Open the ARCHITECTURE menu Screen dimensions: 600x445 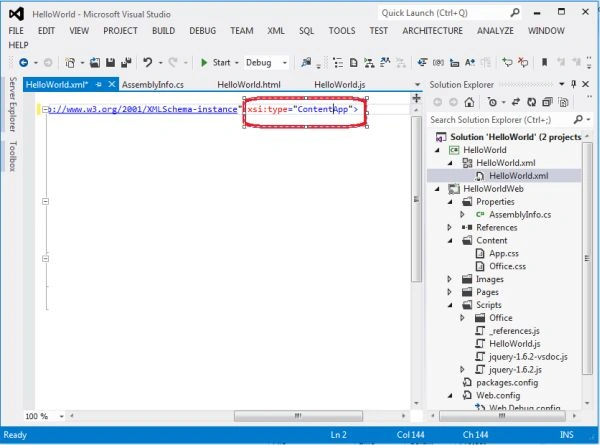coord(432,31)
